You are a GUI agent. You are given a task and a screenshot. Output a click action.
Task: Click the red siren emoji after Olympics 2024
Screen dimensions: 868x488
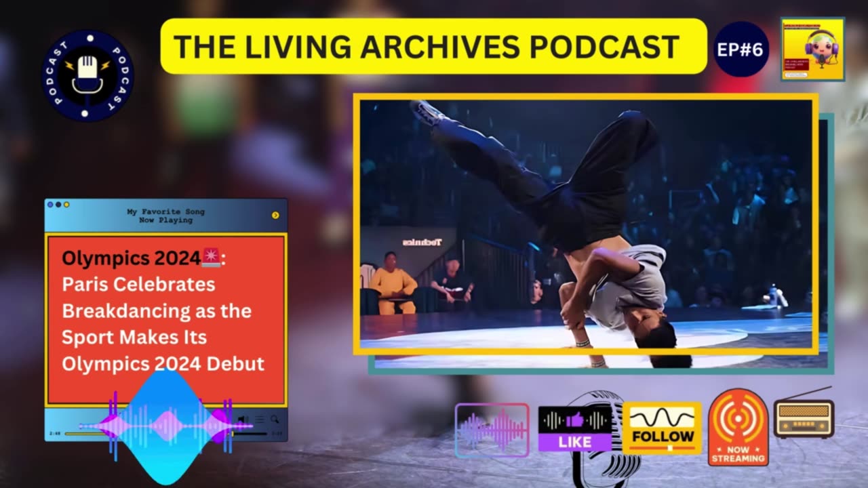click(x=211, y=258)
